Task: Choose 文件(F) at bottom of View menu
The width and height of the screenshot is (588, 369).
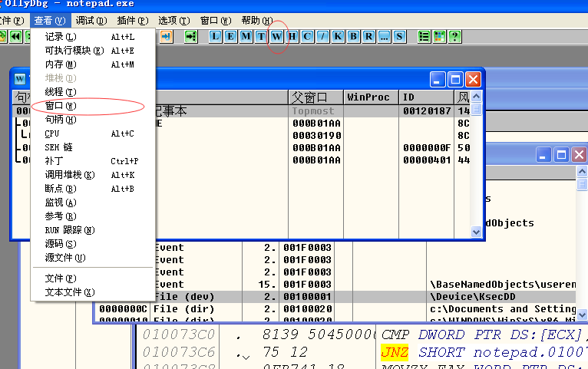Action: coord(93,278)
